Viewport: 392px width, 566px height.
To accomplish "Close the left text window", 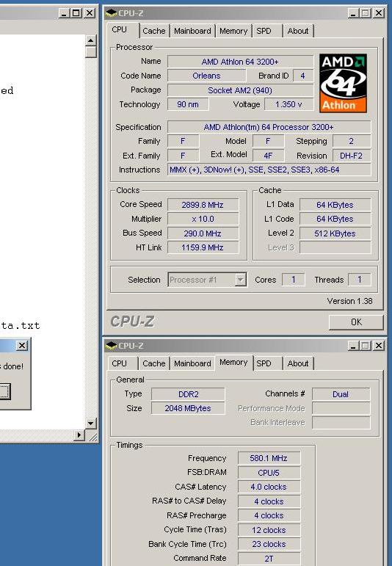I will click(89, 13).
